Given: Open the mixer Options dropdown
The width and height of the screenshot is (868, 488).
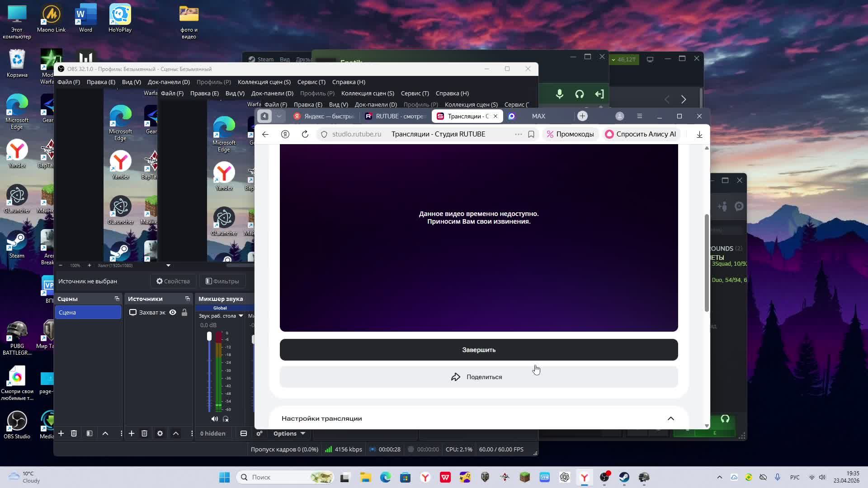Looking at the screenshot, I should pos(289,433).
